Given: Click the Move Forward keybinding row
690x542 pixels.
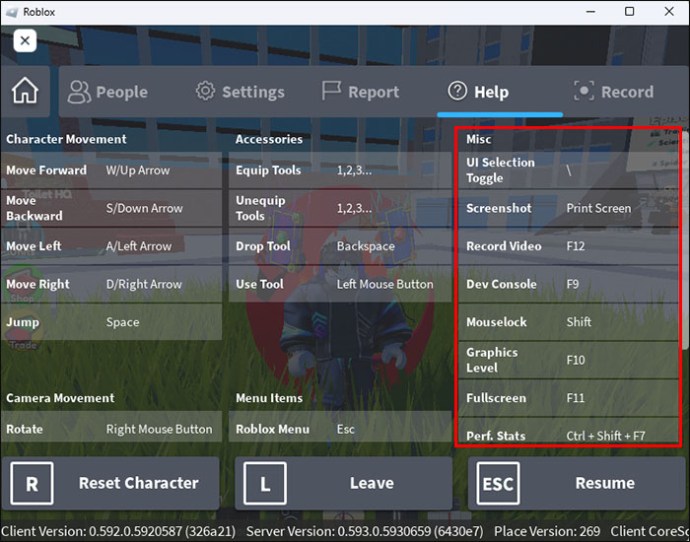Looking at the screenshot, I should (111, 170).
